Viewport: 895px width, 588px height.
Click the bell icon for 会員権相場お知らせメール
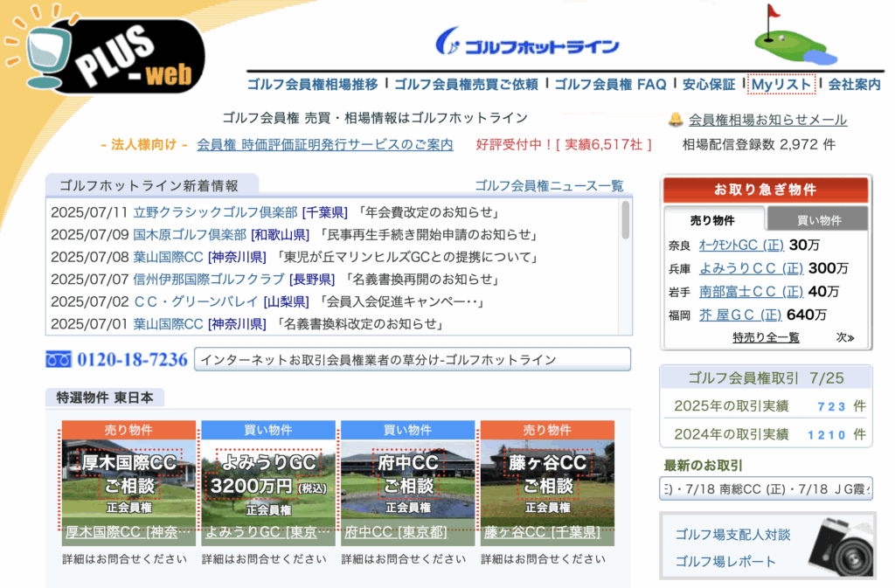click(x=676, y=120)
